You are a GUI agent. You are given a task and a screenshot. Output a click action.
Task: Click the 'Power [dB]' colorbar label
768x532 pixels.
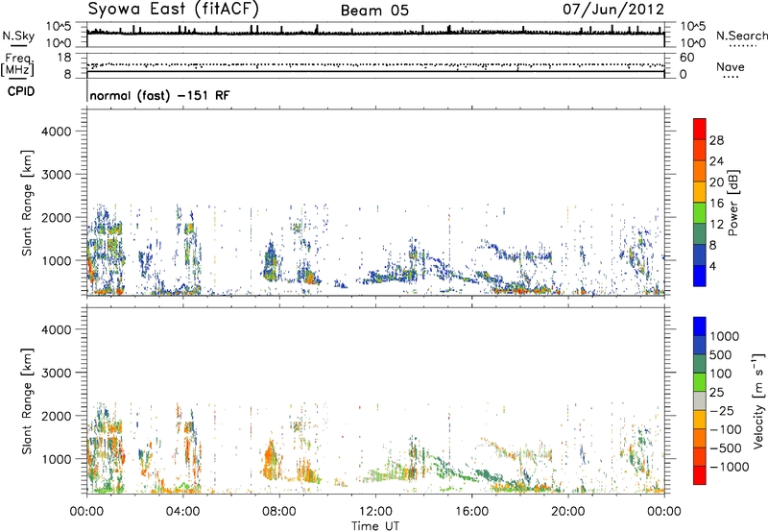coord(732,203)
